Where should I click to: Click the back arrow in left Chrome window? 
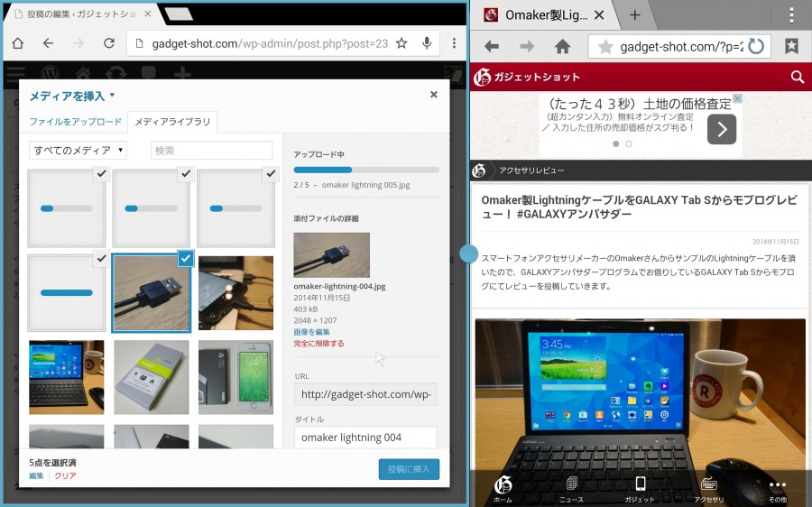48,43
